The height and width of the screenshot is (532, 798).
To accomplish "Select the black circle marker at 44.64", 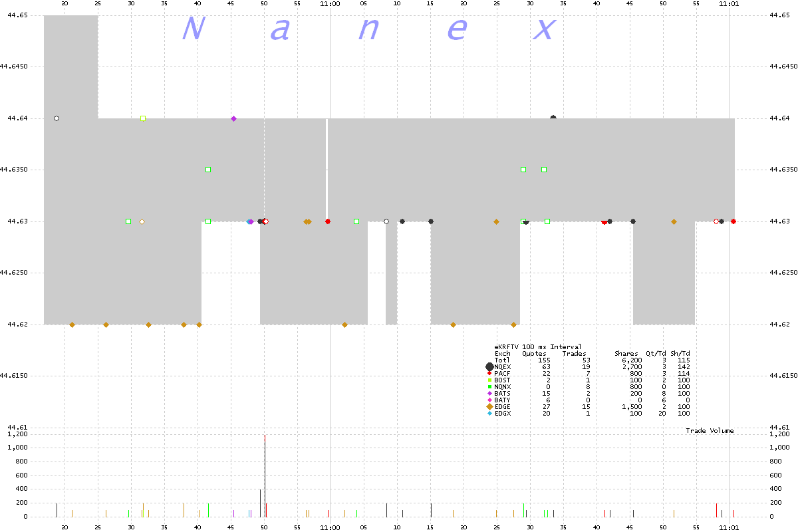I will pyautogui.click(x=553, y=118).
